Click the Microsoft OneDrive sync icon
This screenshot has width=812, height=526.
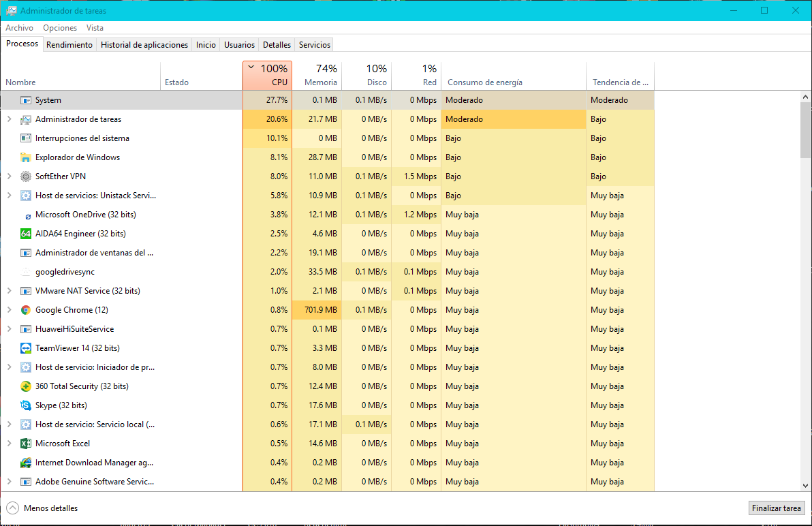(x=28, y=216)
